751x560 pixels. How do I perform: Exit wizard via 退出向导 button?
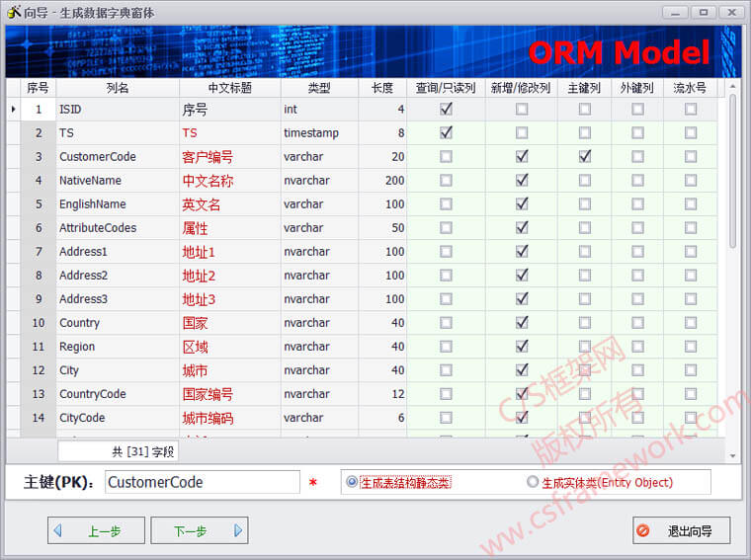[x=682, y=530]
